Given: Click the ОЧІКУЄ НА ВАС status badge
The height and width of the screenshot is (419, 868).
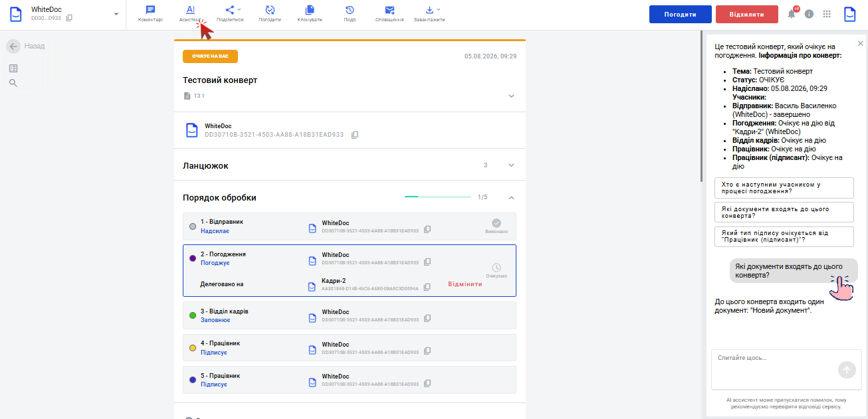Looking at the screenshot, I should (210, 56).
